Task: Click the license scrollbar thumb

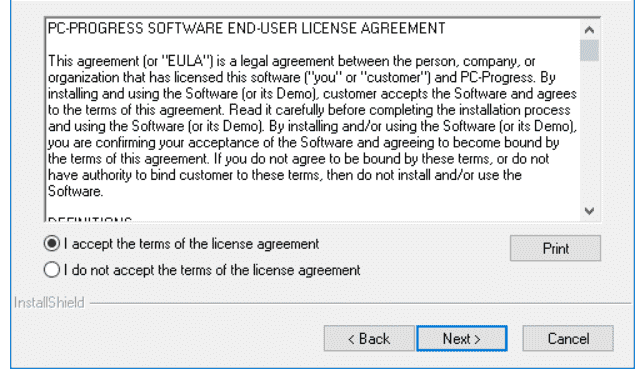Action: point(589,50)
